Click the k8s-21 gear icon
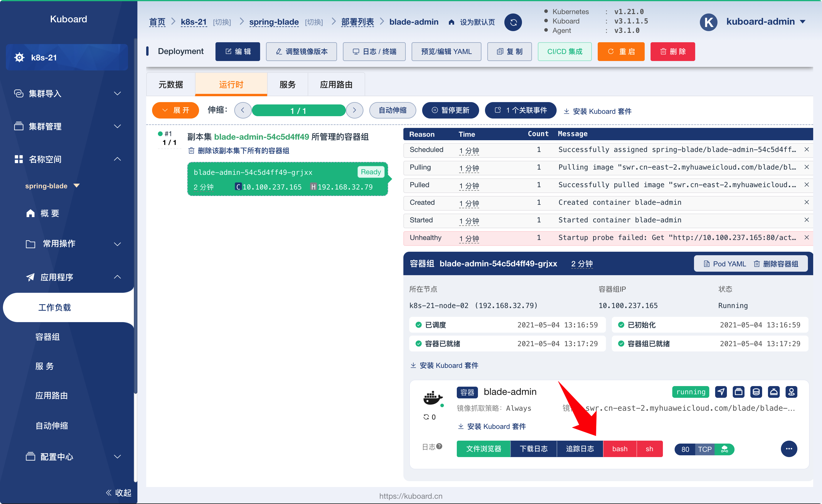The width and height of the screenshot is (822, 504). 19,57
